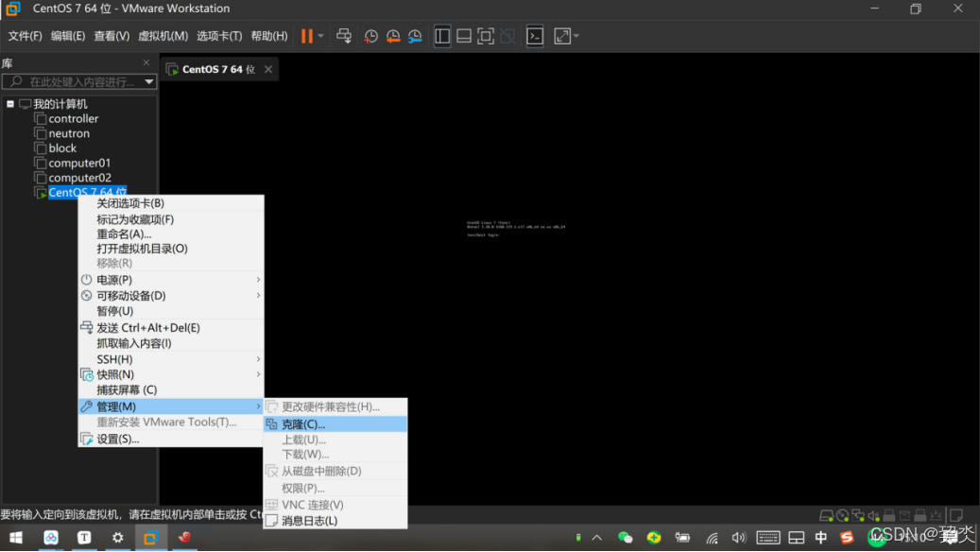Open the settings gear taskbar icon
Viewport: 980px width, 552px height.
(x=117, y=538)
